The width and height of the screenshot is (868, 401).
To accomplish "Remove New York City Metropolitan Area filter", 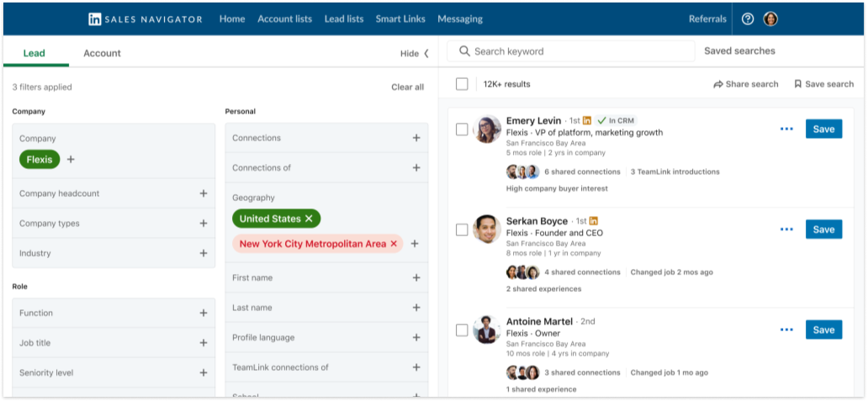I will click(x=394, y=243).
